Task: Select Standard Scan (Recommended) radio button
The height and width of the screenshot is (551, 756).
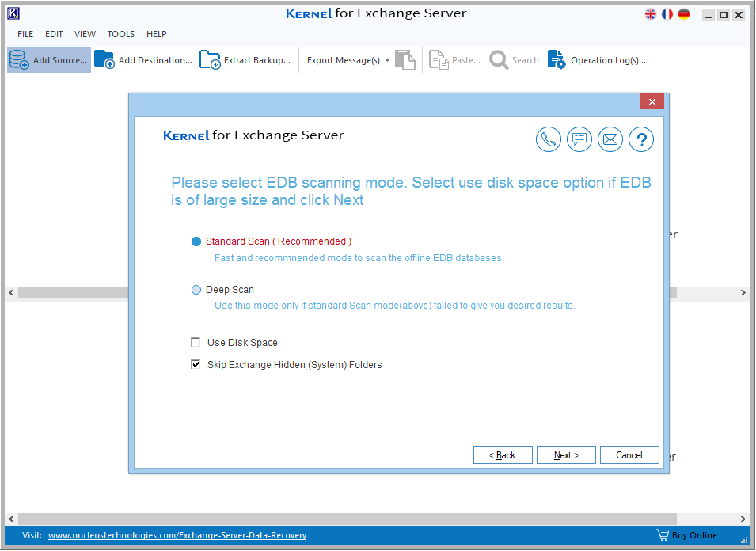Action: [196, 241]
